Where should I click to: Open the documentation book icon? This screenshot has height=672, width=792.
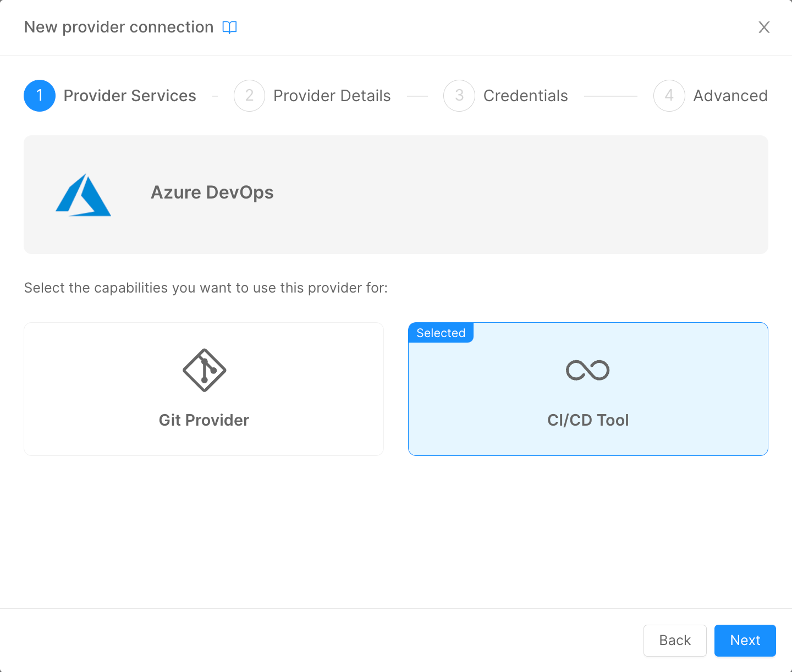229,27
